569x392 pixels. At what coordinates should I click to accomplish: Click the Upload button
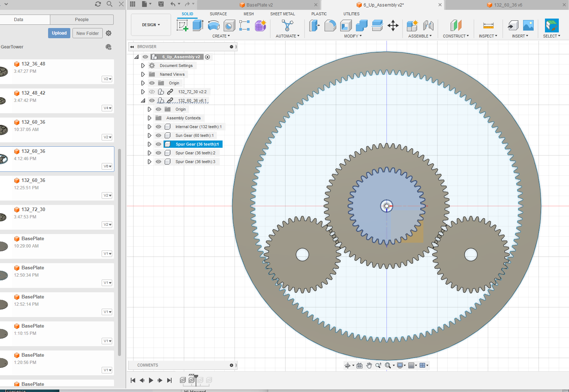[x=59, y=33]
